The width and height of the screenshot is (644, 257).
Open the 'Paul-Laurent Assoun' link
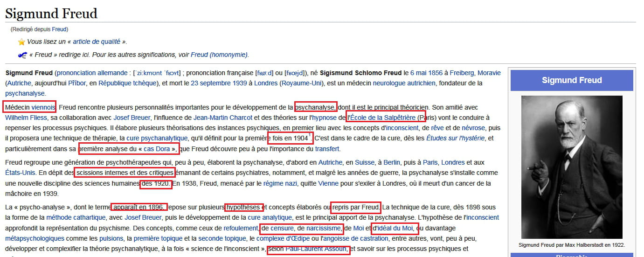(317, 249)
